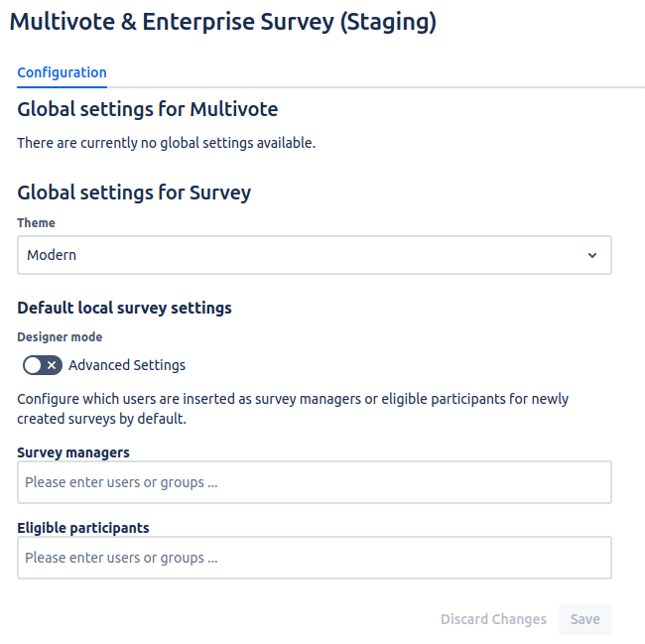The image size is (645, 644).
Task: Click the Default local survey settings heading
Action: click(124, 308)
